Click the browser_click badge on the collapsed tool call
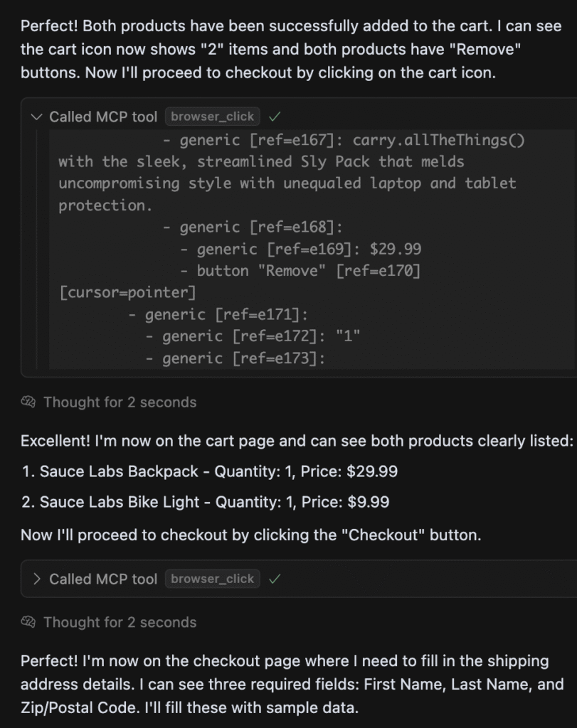The image size is (577, 728). (212, 579)
